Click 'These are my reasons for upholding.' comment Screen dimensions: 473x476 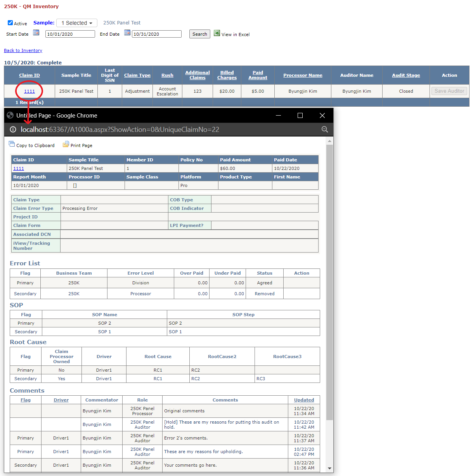click(203, 452)
